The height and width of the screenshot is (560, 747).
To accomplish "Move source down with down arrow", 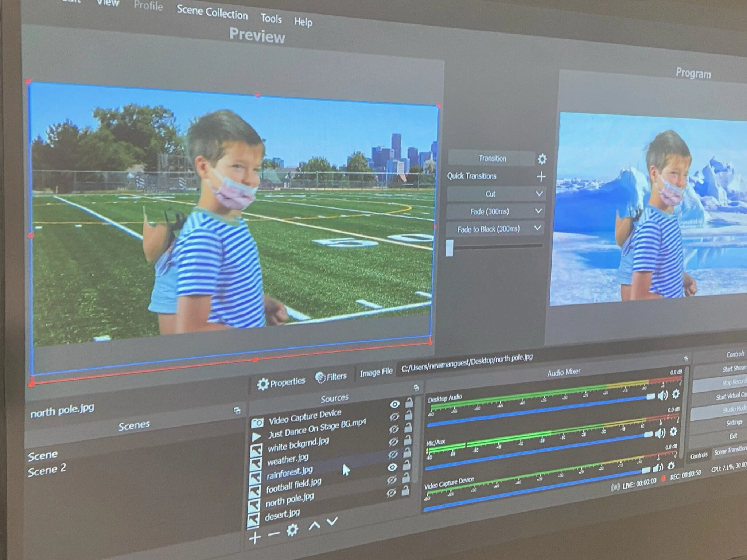I will 332,521.
